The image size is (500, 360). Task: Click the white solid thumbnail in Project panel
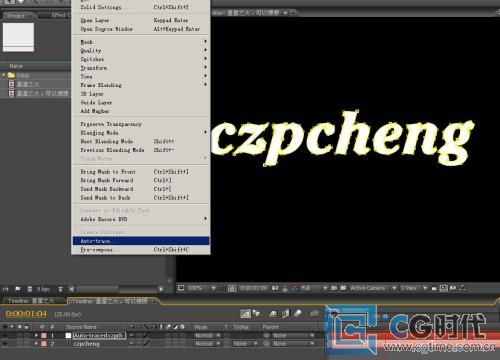(x=18, y=37)
